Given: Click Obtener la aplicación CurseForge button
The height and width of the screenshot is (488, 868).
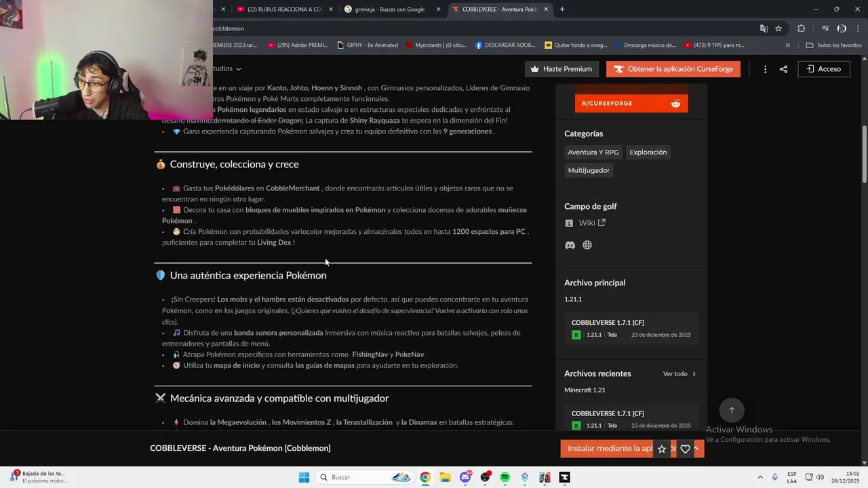Looking at the screenshot, I should pyautogui.click(x=673, y=69).
